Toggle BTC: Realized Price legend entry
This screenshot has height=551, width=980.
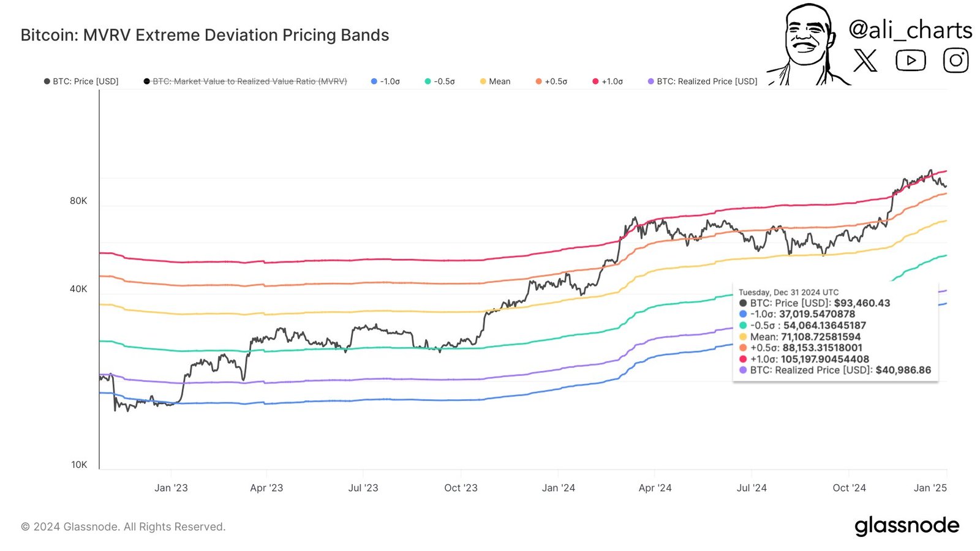tap(703, 81)
